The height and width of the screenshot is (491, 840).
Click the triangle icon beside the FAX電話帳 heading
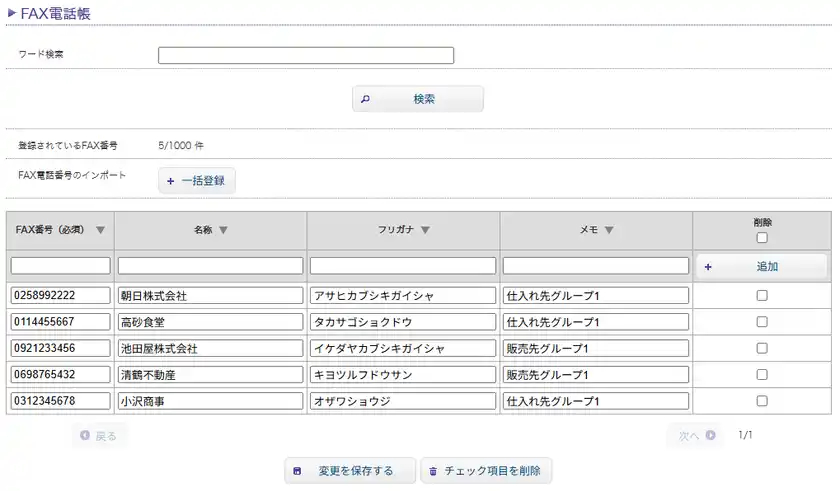click(12, 13)
